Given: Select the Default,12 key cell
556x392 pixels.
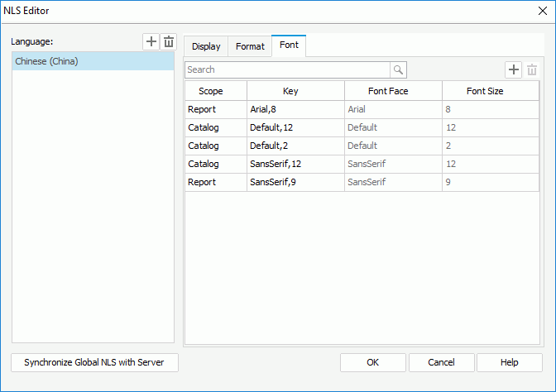Looking at the screenshot, I should tap(295, 127).
